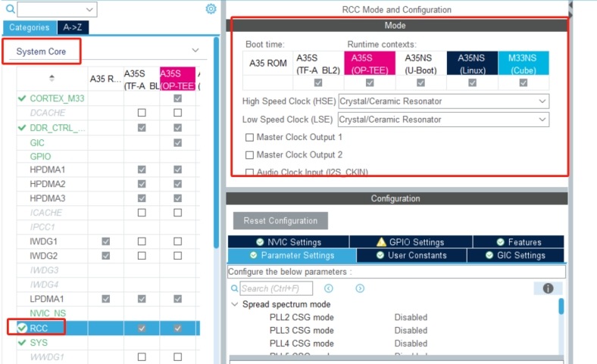Switch to the A->Z tab
The height and width of the screenshot is (364, 597).
point(73,27)
